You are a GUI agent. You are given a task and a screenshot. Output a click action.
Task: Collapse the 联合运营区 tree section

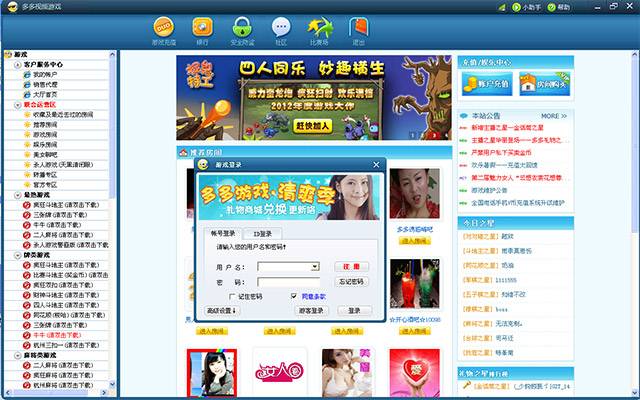pyautogui.click(x=18, y=104)
